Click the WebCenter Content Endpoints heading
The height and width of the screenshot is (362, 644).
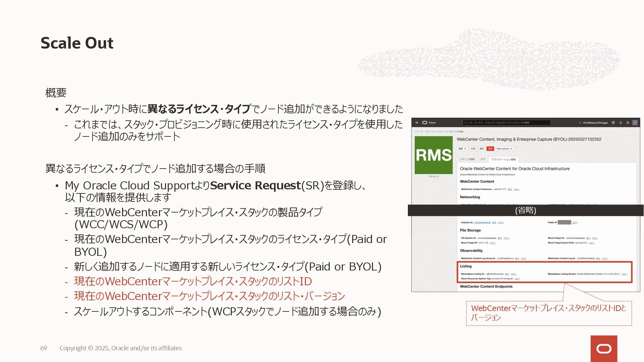tap(486, 287)
